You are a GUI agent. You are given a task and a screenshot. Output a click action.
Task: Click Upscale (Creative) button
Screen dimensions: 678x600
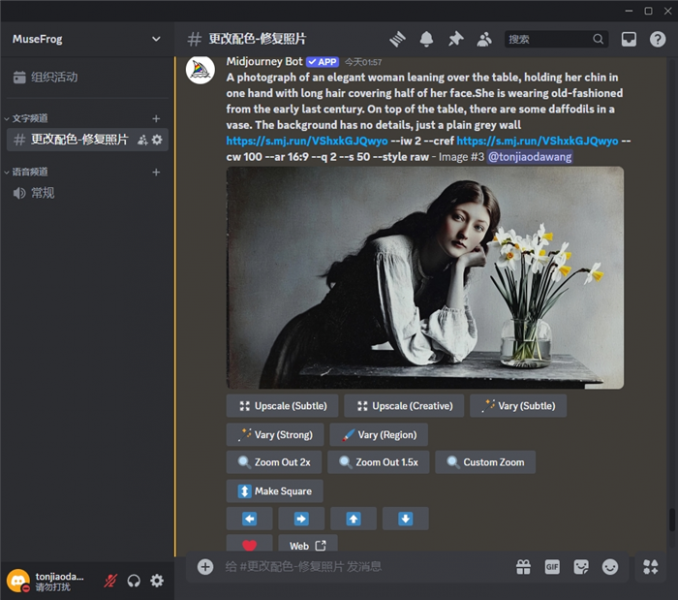tap(404, 406)
